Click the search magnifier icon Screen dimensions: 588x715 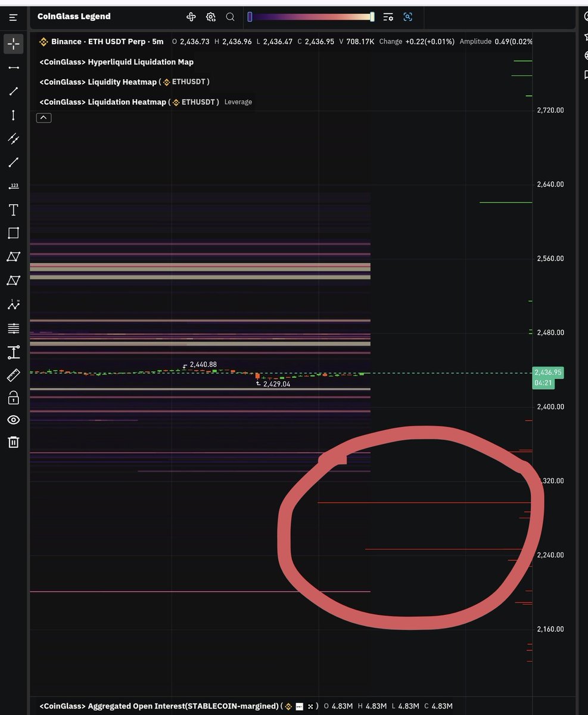(x=230, y=17)
